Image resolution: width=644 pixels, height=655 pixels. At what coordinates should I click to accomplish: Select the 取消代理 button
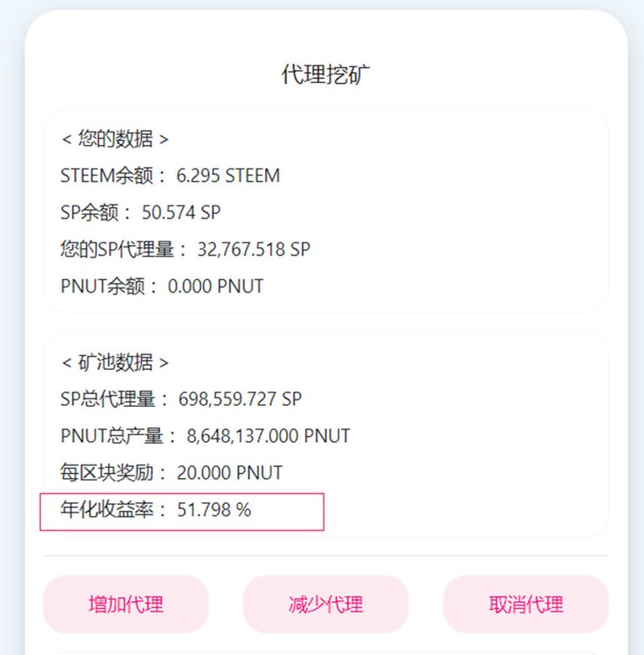pos(526,604)
